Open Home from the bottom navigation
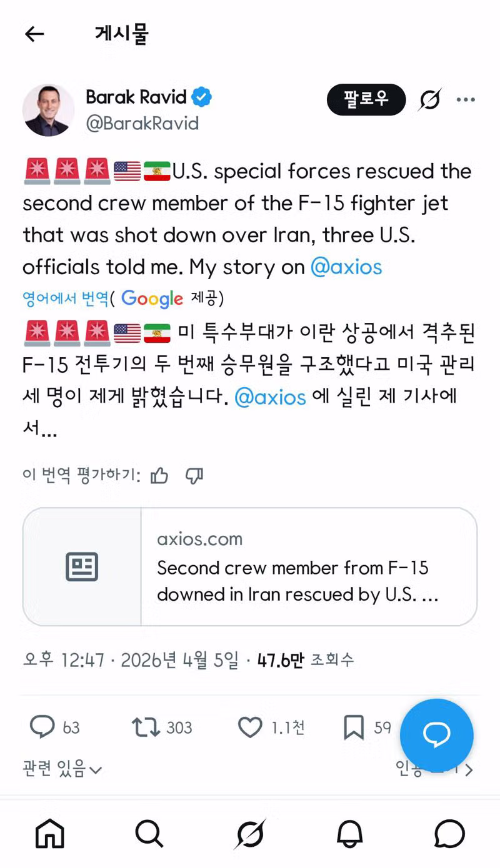This screenshot has width=500, height=868. click(x=50, y=833)
